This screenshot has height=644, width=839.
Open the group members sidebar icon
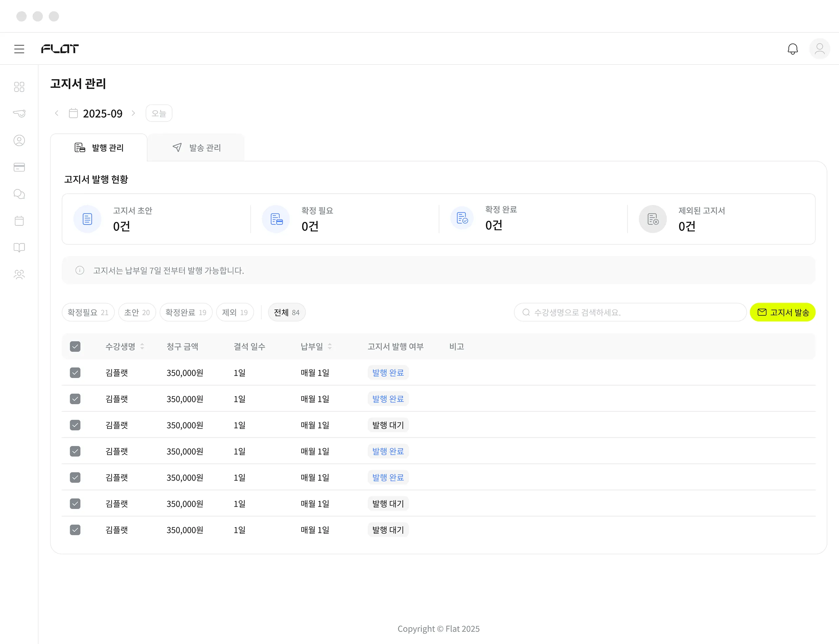(x=19, y=274)
